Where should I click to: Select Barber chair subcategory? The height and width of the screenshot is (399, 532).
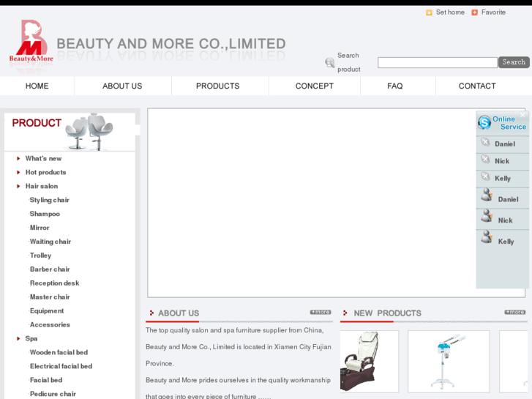(50, 269)
